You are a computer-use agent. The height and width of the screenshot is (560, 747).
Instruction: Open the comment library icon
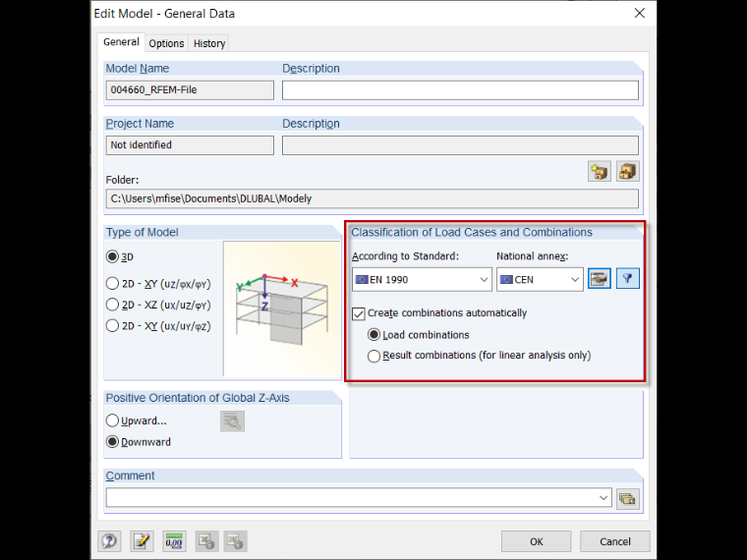coord(627,498)
